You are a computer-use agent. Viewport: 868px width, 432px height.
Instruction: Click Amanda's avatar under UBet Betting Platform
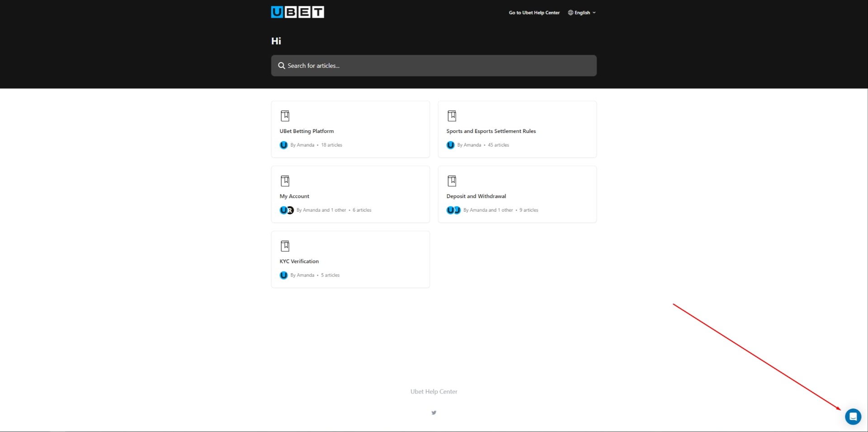(x=283, y=145)
